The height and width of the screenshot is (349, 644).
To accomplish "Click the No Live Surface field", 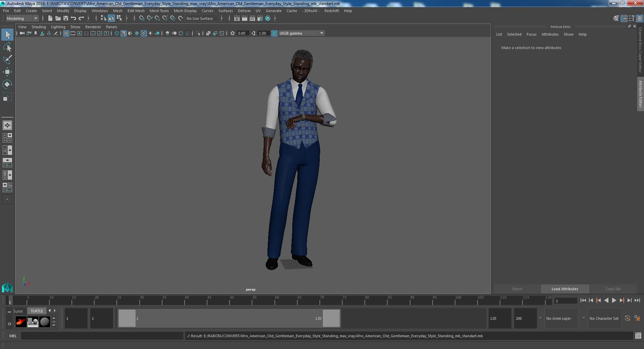I will [201, 18].
